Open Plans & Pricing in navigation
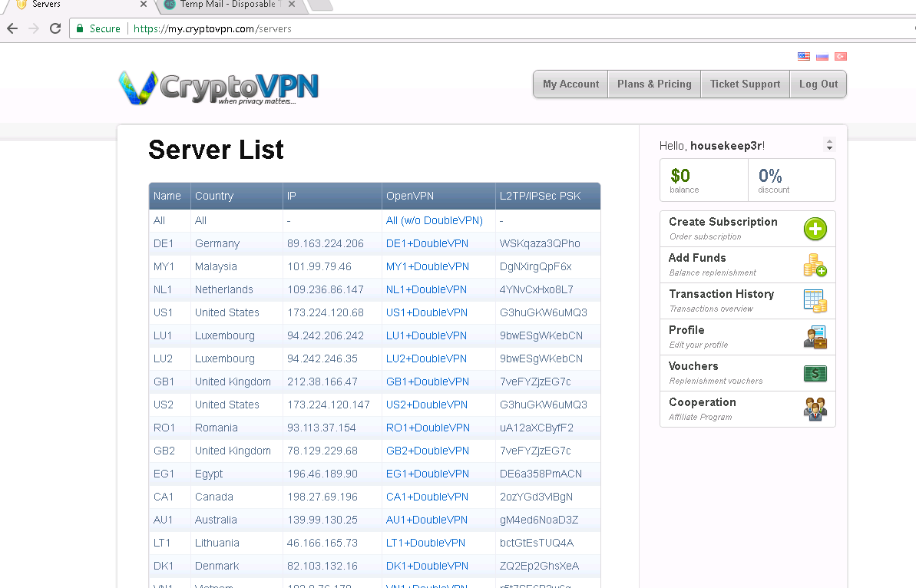The height and width of the screenshot is (588, 916). (x=654, y=84)
